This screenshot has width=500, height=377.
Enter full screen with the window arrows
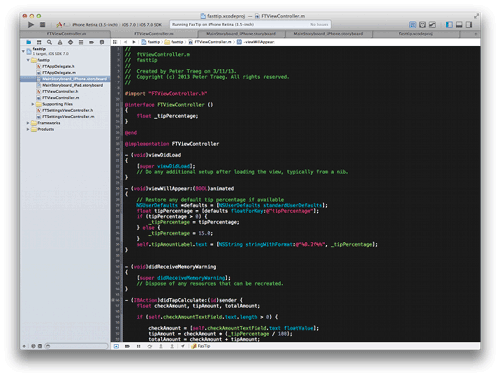[476, 16]
